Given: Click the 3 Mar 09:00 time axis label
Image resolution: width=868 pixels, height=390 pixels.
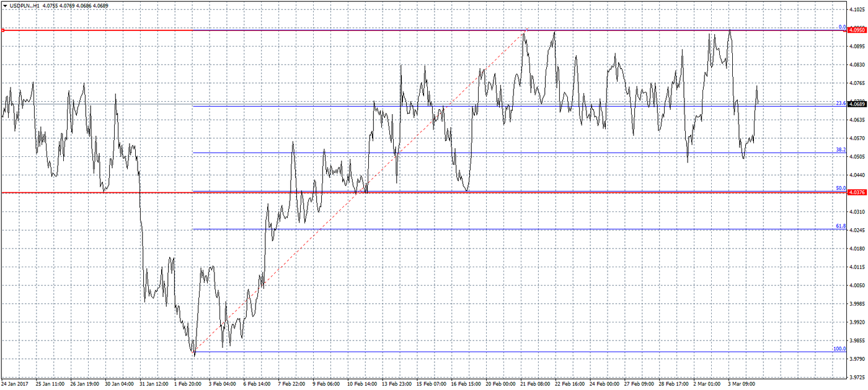Looking at the screenshot, I should pos(741,384).
